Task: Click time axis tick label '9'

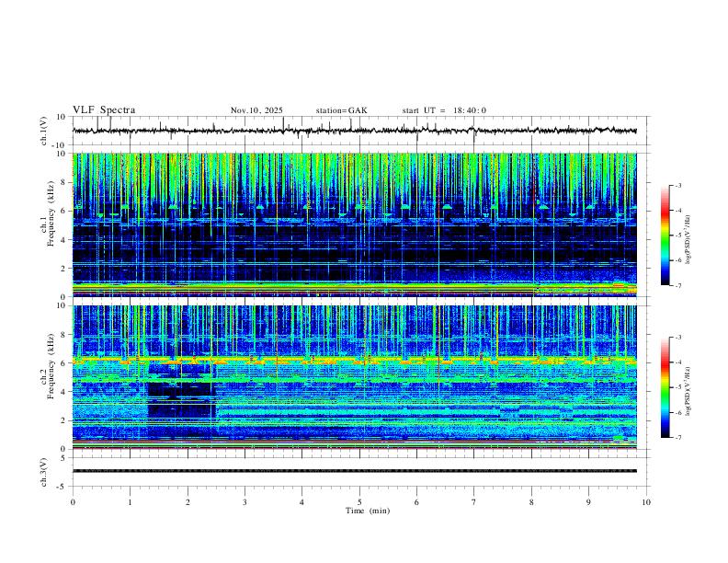Action: point(588,502)
